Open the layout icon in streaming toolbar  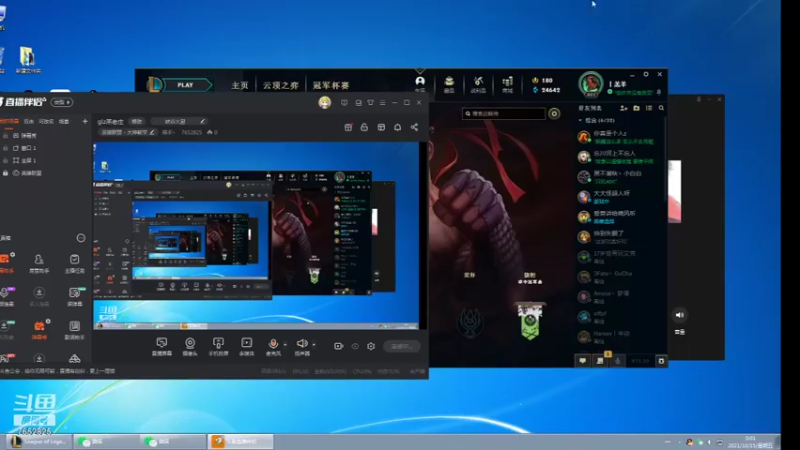click(381, 127)
